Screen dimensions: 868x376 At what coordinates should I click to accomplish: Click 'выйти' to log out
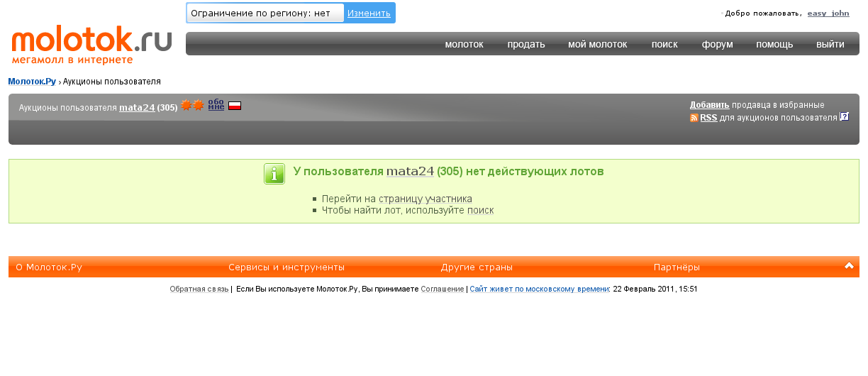coord(830,44)
